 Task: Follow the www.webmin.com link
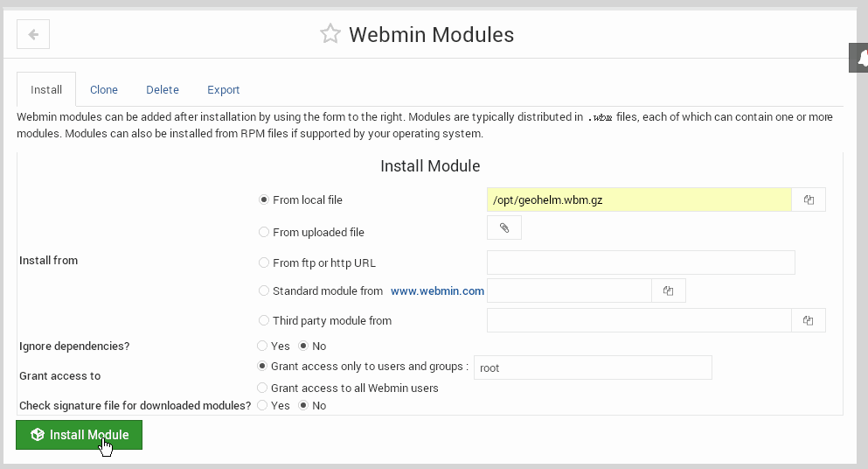tap(437, 291)
